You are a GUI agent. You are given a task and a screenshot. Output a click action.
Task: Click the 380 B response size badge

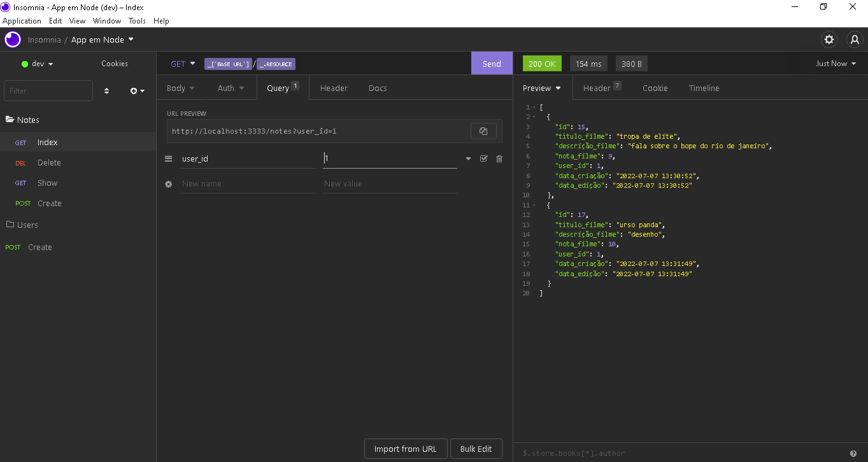point(632,64)
